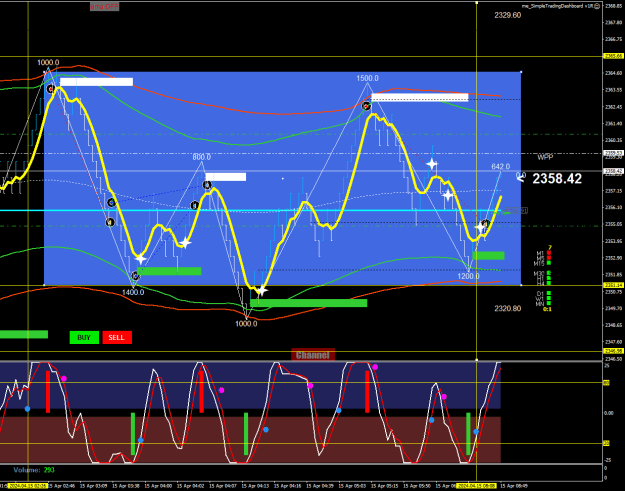Click the red SELL button
625x491 pixels.
pos(117,338)
